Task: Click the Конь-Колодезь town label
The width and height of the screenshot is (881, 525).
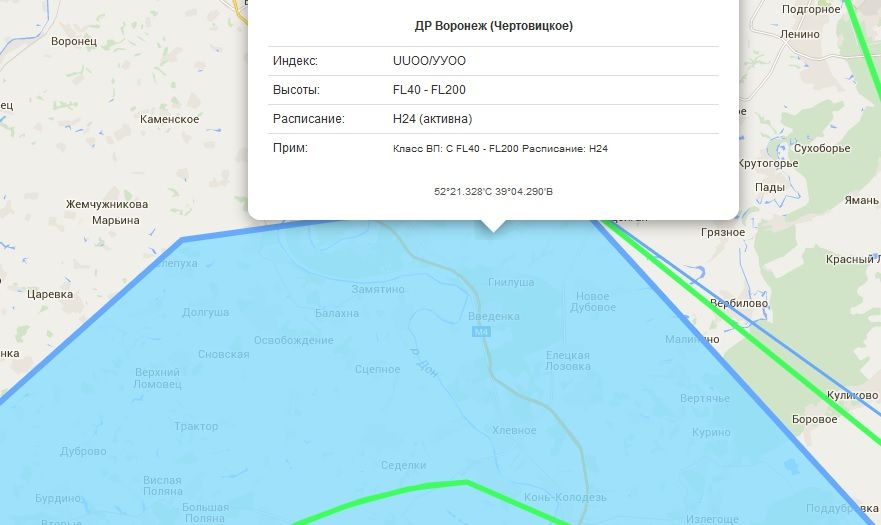Action: click(565, 497)
